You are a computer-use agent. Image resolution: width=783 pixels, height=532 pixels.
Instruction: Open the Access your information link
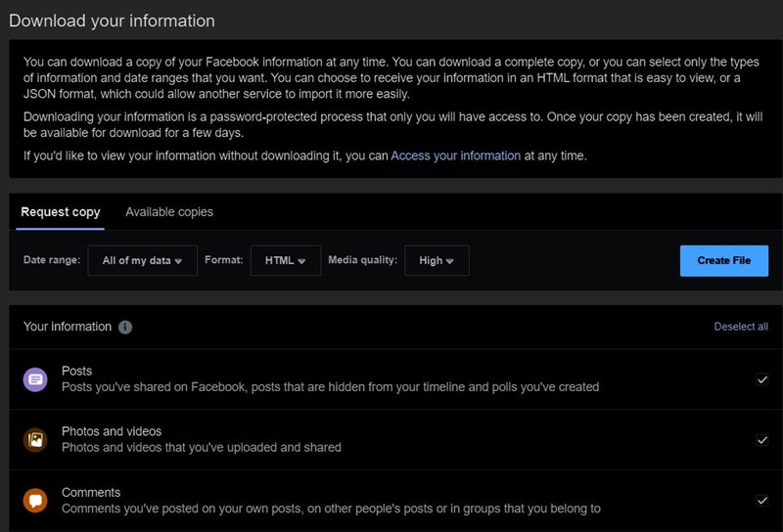coord(455,155)
